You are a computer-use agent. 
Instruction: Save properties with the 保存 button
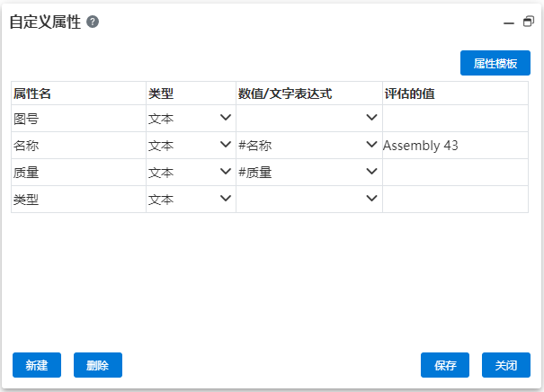[445, 365]
